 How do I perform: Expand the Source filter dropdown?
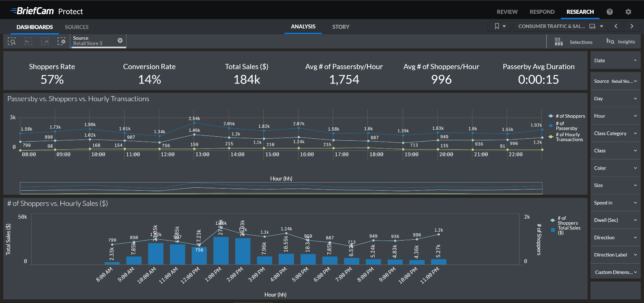point(615,81)
